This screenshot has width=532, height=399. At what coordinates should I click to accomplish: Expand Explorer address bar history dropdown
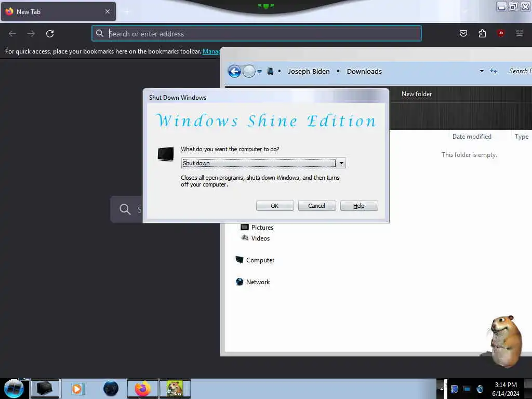482,71
